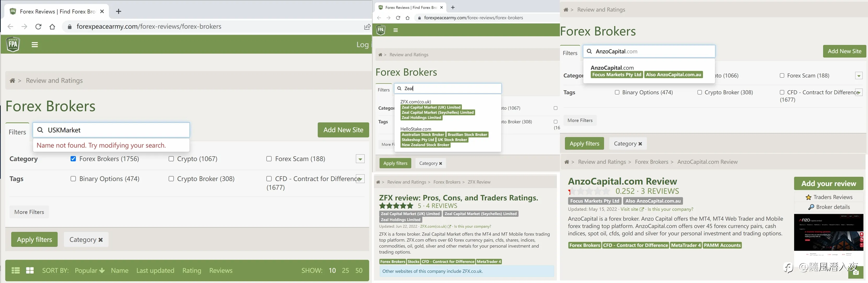Click Broker details magnifier icon
Image resolution: width=868 pixels, height=283 pixels.
click(811, 207)
